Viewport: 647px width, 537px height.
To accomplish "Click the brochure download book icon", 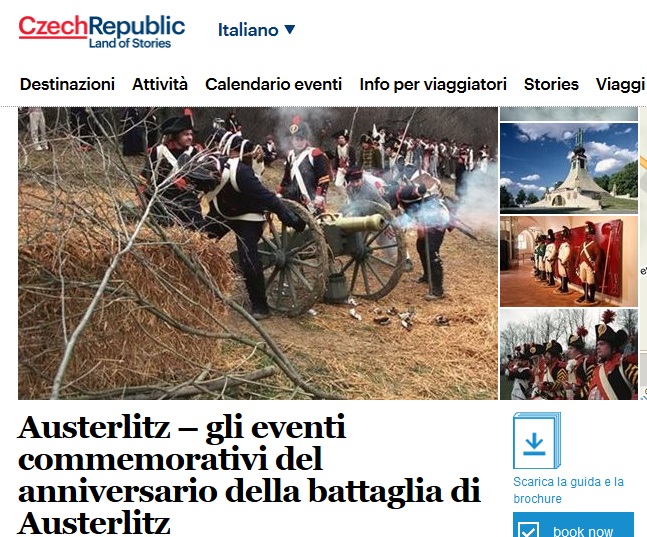I will pyautogui.click(x=537, y=440).
